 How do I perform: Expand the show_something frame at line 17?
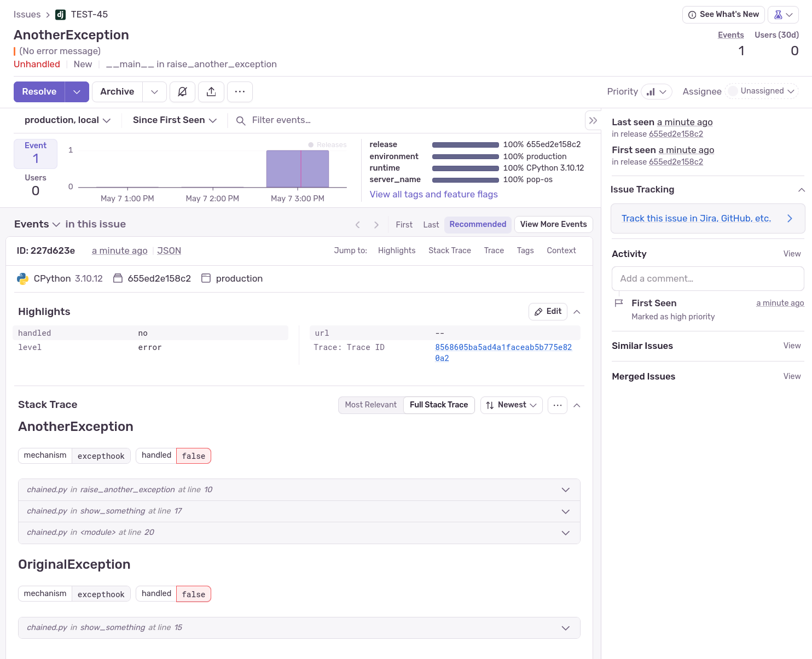299,511
